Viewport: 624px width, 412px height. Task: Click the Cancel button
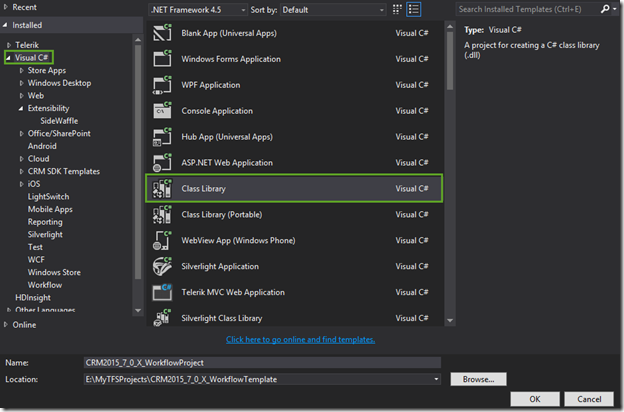click(589, 399)
